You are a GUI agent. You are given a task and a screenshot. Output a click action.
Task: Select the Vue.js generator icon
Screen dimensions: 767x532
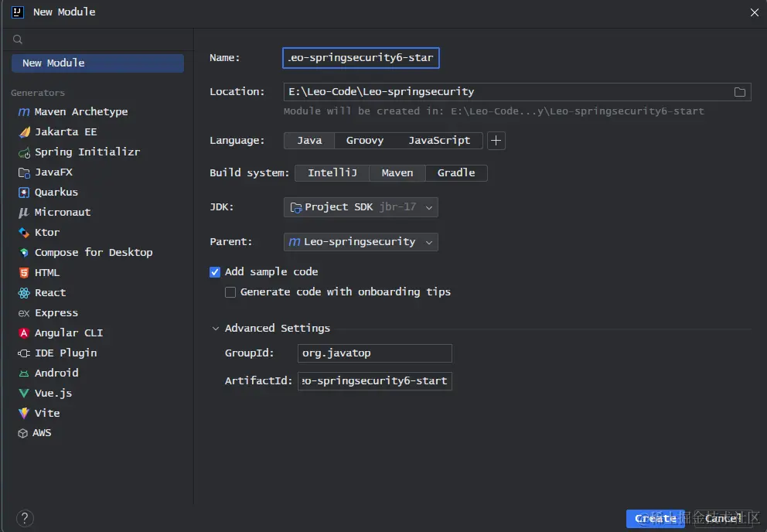coord(23,393)
